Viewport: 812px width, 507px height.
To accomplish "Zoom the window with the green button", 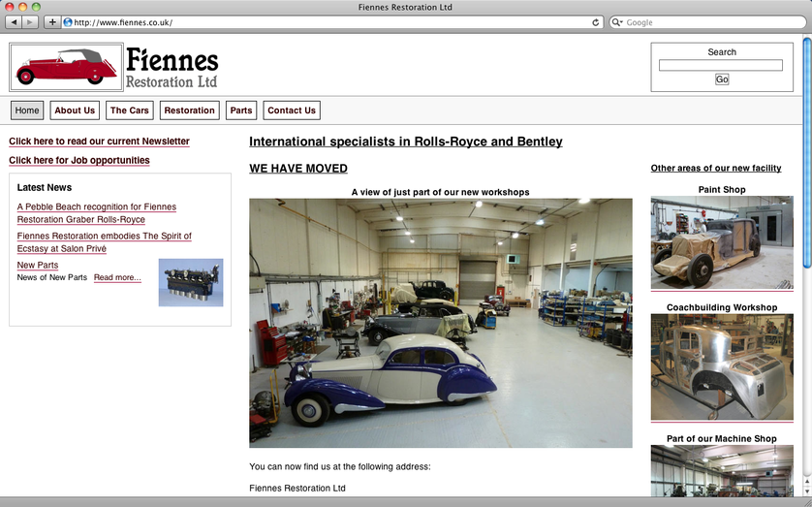I will [x=36, y=7].
